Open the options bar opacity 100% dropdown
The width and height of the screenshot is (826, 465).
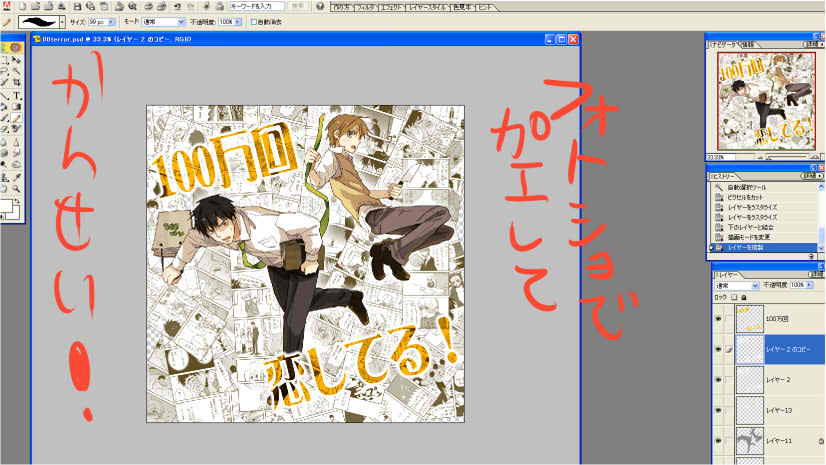pyautogui.click(x=238, y=22)
